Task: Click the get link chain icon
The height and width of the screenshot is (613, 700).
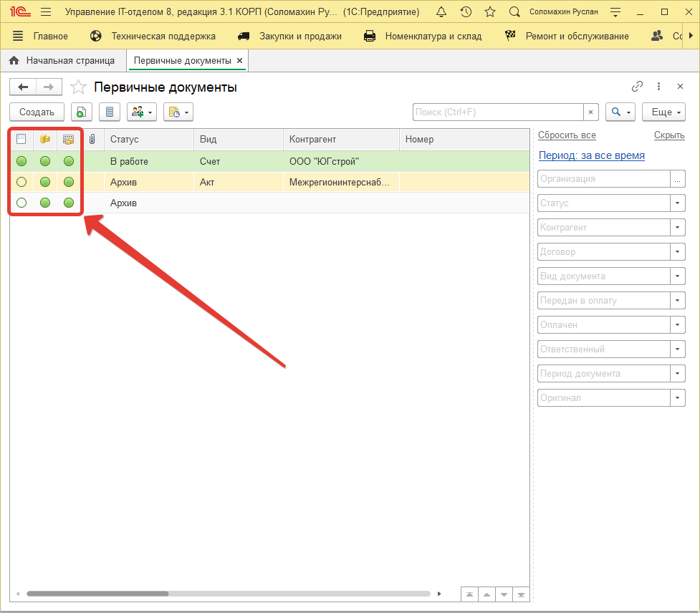Action: tap(637, 87)
